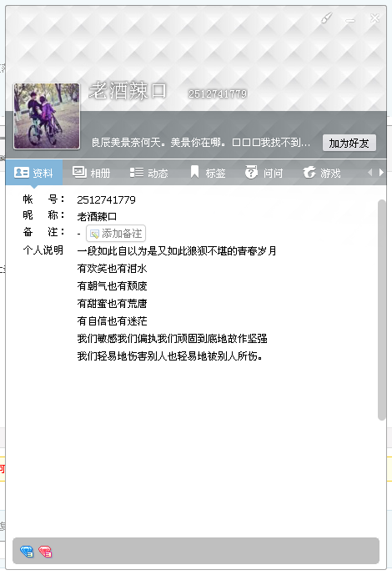
Task: Click the signature text under the nickname
Action: 201,142
